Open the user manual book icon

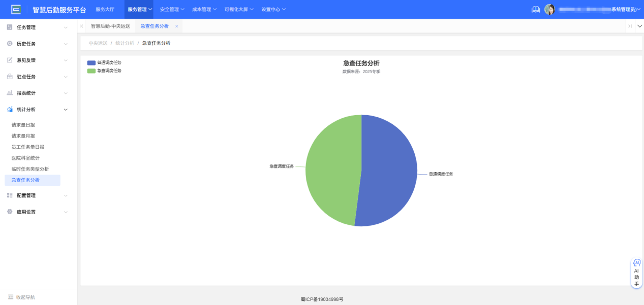point(535,9)
